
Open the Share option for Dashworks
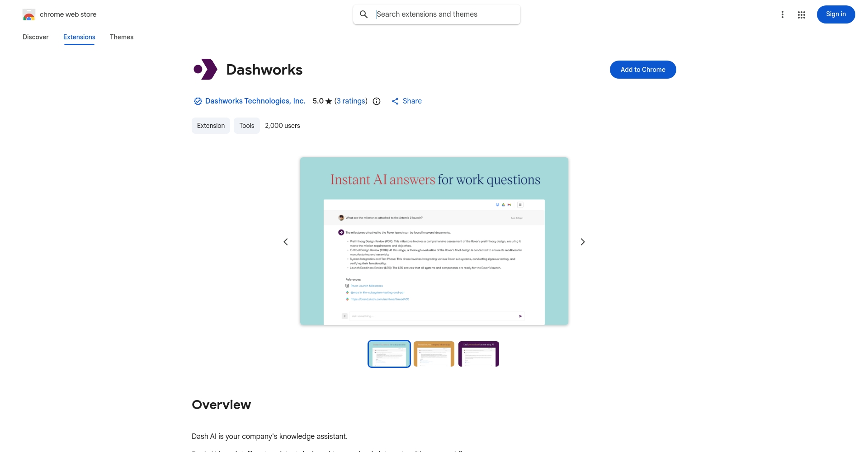click(x=406, y=101)
